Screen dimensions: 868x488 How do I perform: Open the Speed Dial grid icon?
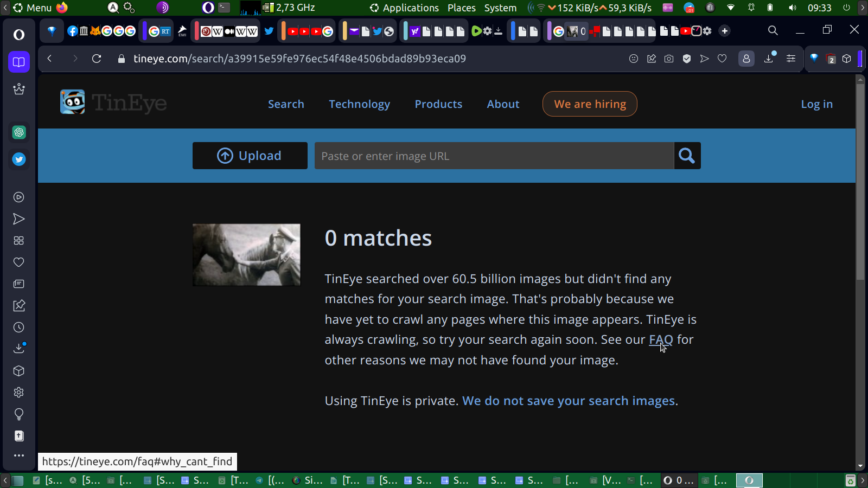[19, 241]
